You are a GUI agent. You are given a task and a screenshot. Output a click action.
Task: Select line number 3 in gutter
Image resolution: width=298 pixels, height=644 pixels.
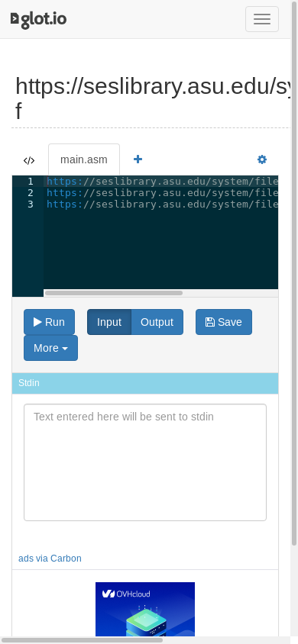(31, 204)
